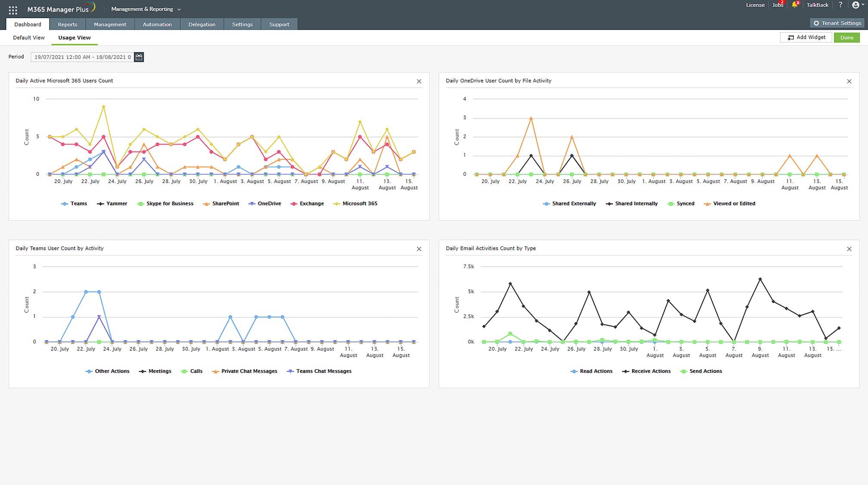Expand the Management & Reporting dropdown
This screenshot has width=868, height=485.
tap(146, 9)
